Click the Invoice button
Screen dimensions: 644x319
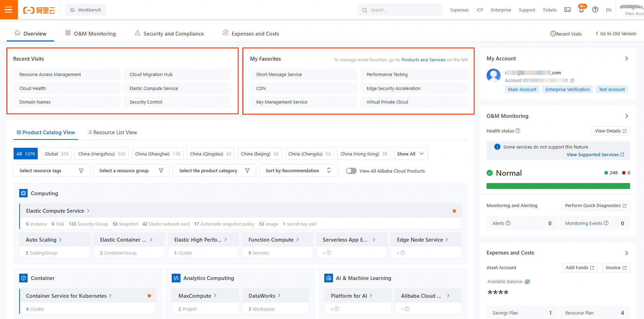click(x=616, y=267)
